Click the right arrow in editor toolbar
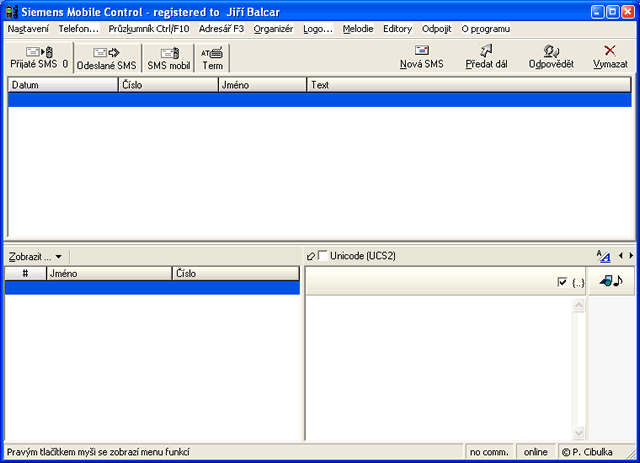The height and width of the screenshot is (463, 640). (x=631, y=256)
